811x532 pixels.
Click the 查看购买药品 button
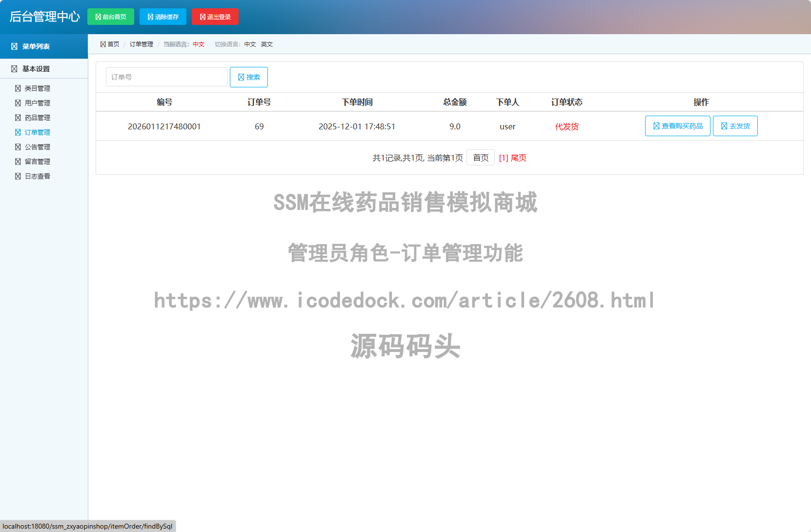tap(677, 126)
